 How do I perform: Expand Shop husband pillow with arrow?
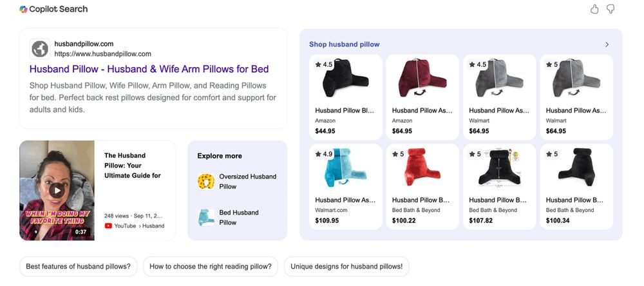tap(607, 44)
